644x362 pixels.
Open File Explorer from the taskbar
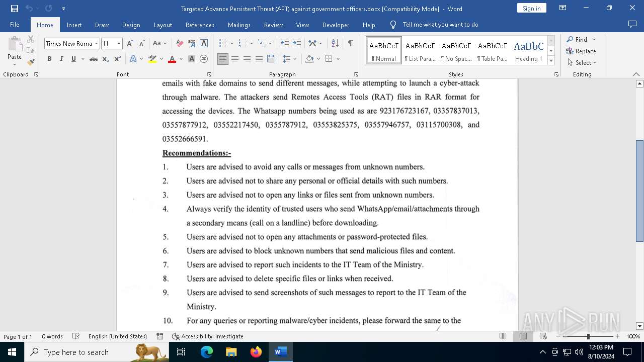point(231,352)
